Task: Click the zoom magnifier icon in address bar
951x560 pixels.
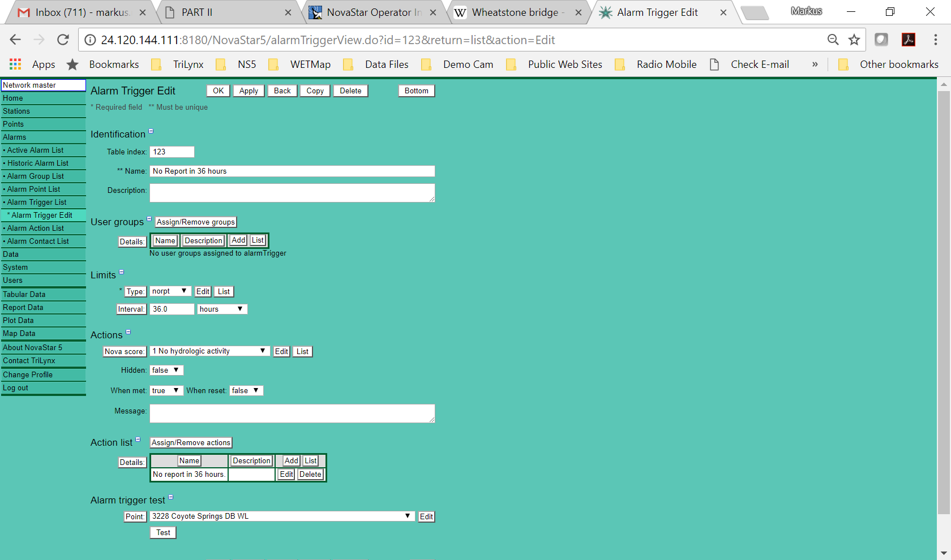Action: click(x=833, y=40)
